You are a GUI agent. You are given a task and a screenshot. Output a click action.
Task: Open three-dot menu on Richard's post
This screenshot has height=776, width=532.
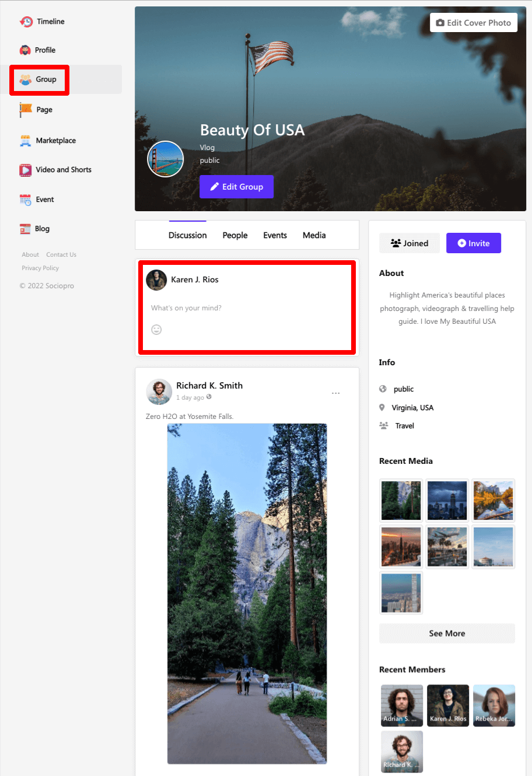point(335,393)
